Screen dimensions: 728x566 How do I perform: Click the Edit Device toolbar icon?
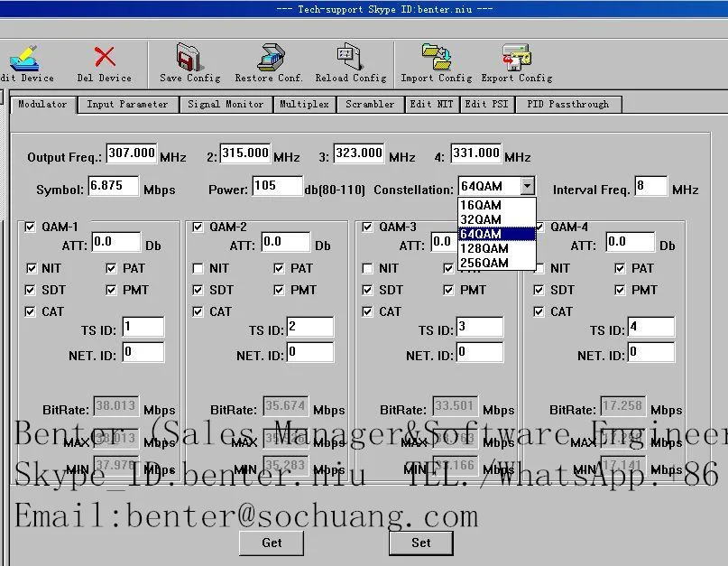pos(24,58)
